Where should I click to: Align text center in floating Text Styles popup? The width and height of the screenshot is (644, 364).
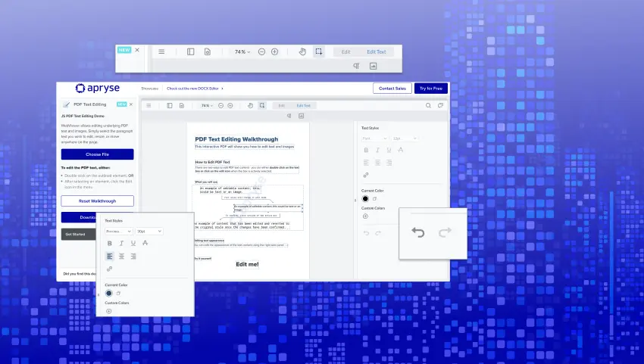(121, 256)
